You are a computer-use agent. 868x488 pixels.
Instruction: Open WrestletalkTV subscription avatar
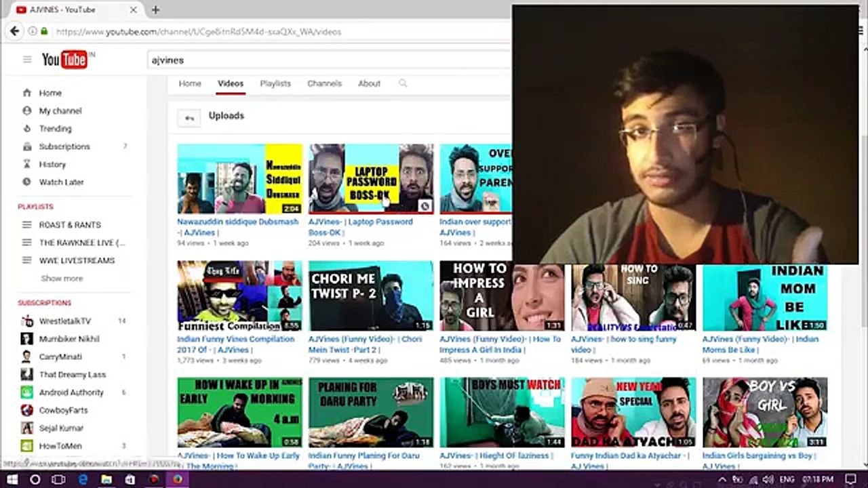[x=27, y=321]
